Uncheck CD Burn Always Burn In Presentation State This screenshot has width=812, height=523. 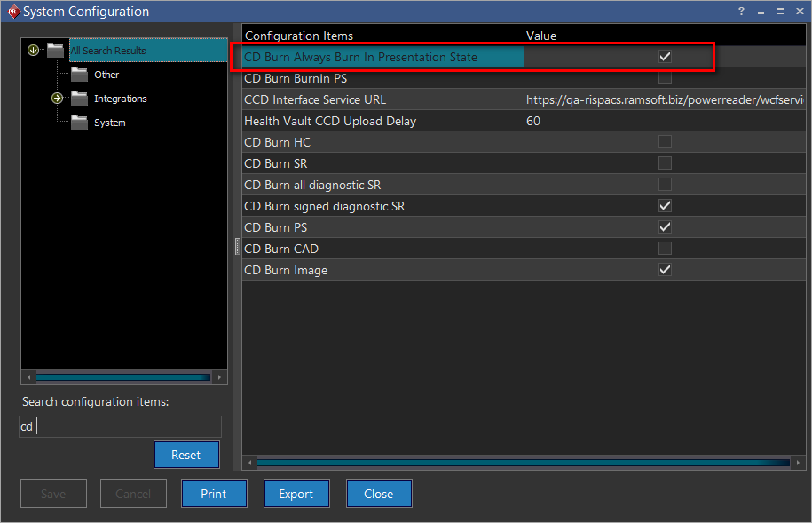pos(665,57)
